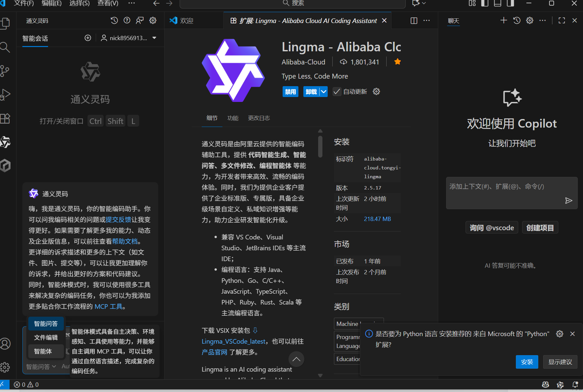This screenshot has width=583, height=392.
Task: Select the Tongyi Lingma activity bar icon
Action: coord(5,142)
